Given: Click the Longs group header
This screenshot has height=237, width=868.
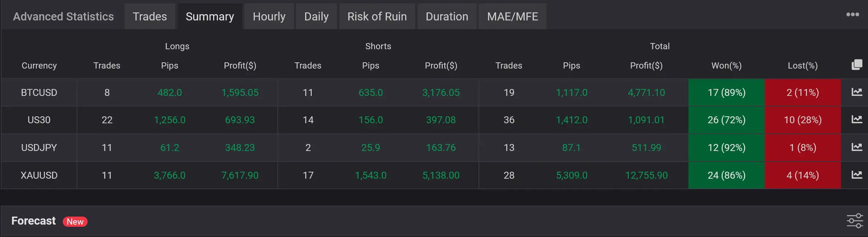Looking at the screenshot, I should (x=177, y=46).
